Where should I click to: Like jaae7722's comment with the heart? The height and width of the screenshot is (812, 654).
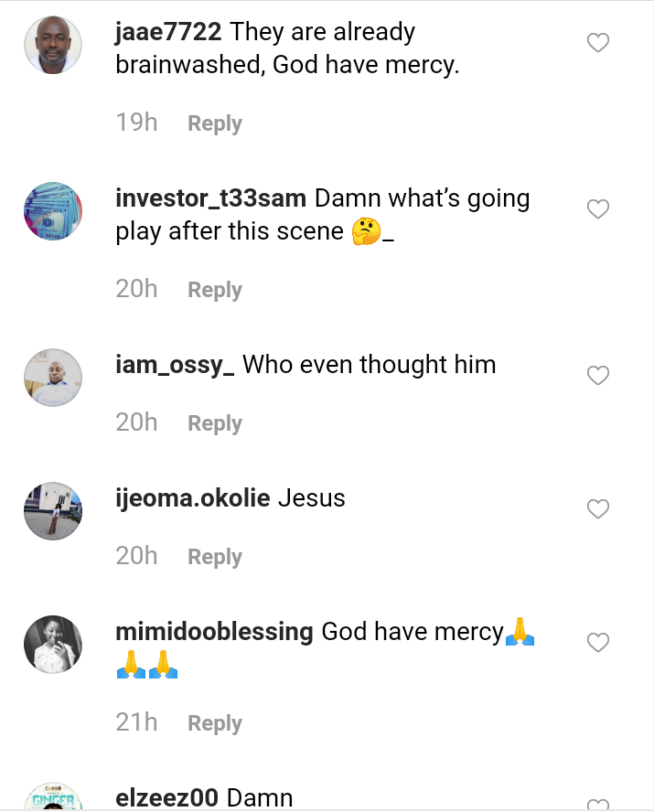597,43
